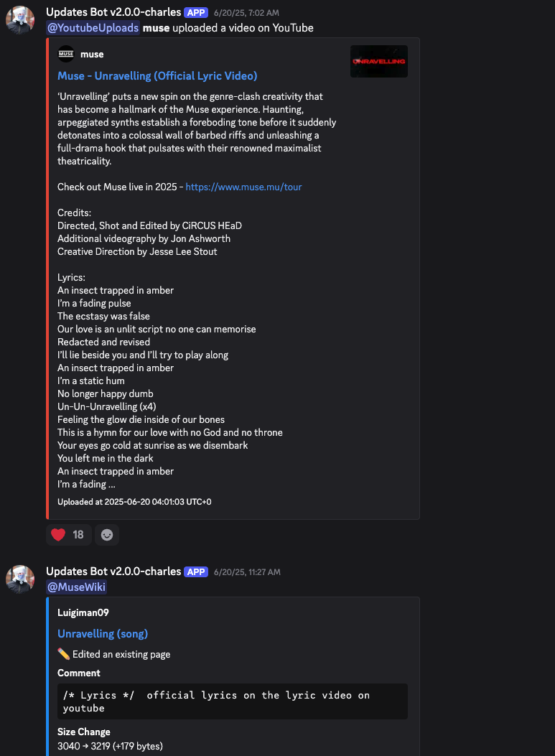Click the muse author name in the embed

coord(92,55)
